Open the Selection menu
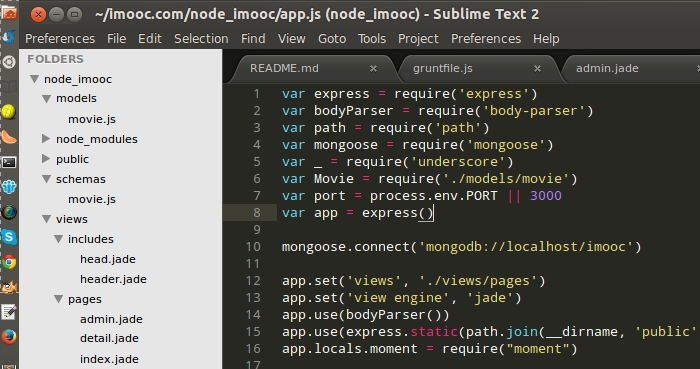The image size is (700, 369). 201,39
